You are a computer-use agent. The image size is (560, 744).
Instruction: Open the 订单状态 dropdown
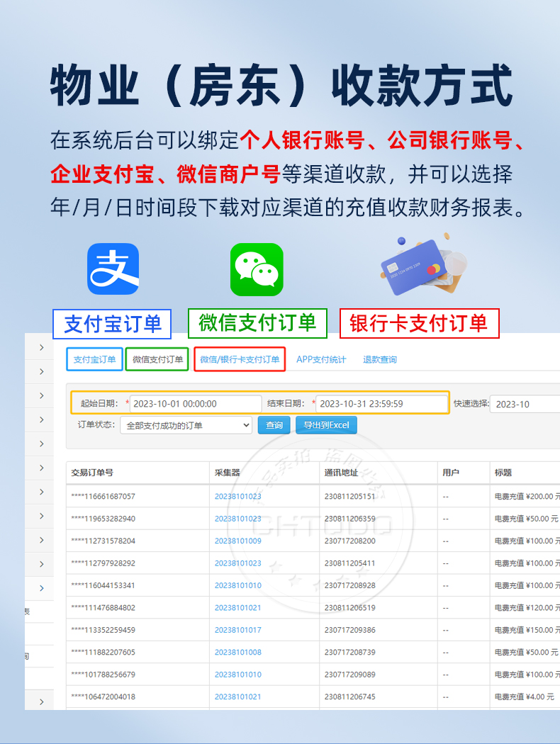click(186, 426)
